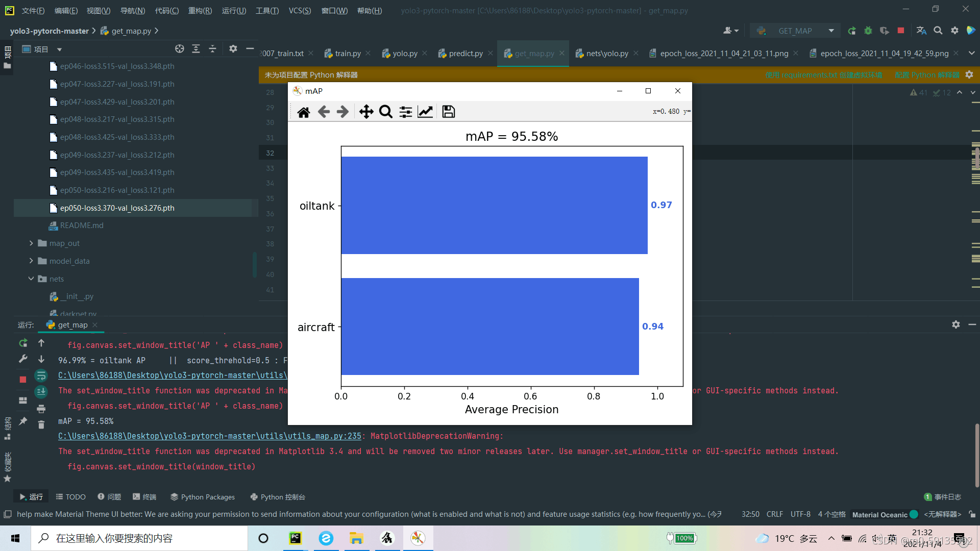Viewport: 980px width, 551px height.
Task: Switch to the train.py editor tab
Action: point(348,54)
